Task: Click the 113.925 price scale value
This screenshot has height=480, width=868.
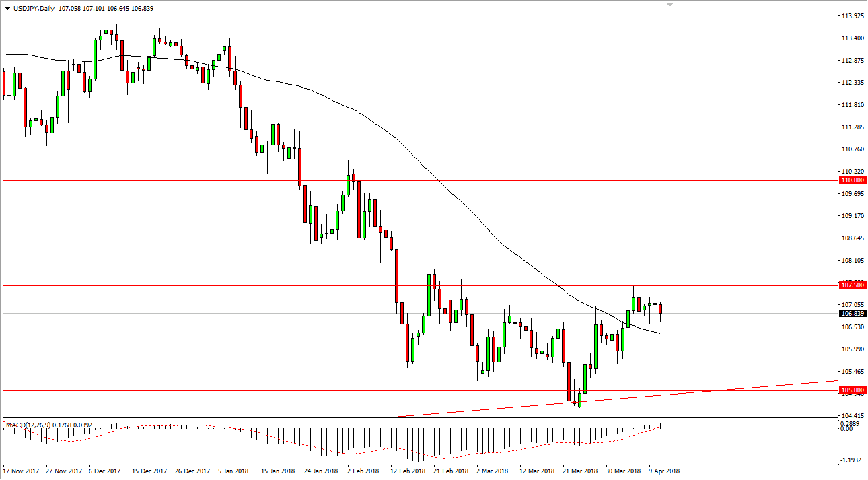Action: (x=853, y=16)
